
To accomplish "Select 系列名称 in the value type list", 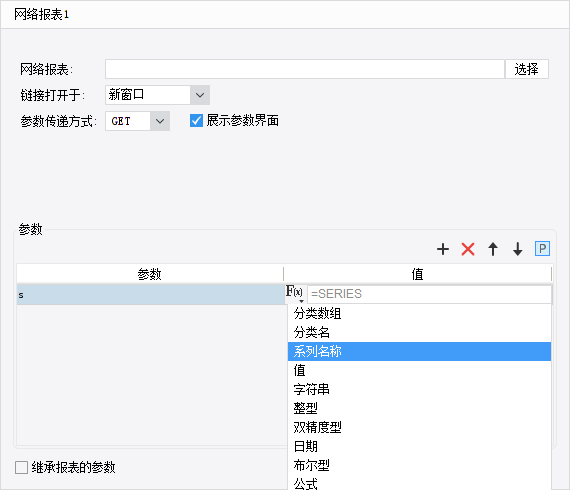I will (420, 351).
